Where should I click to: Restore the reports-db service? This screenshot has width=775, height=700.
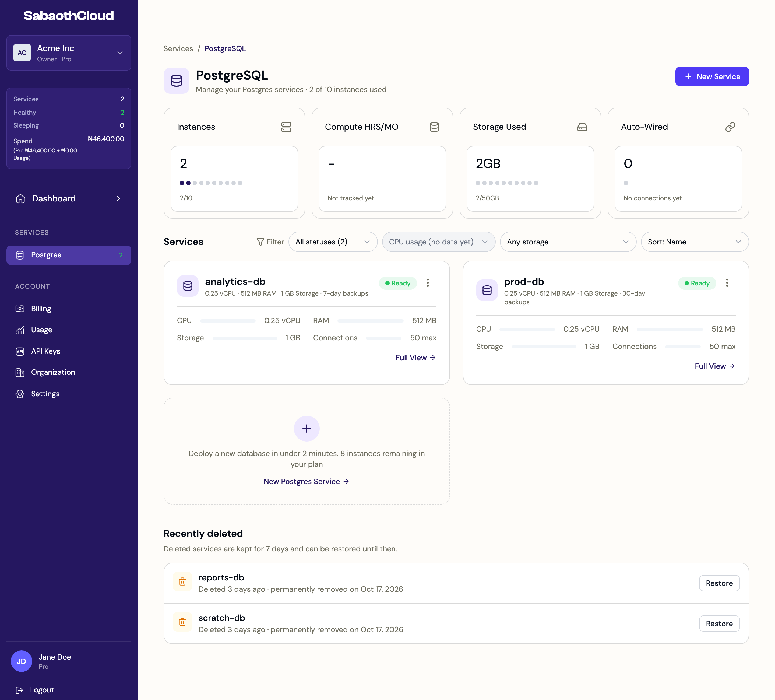719,583
